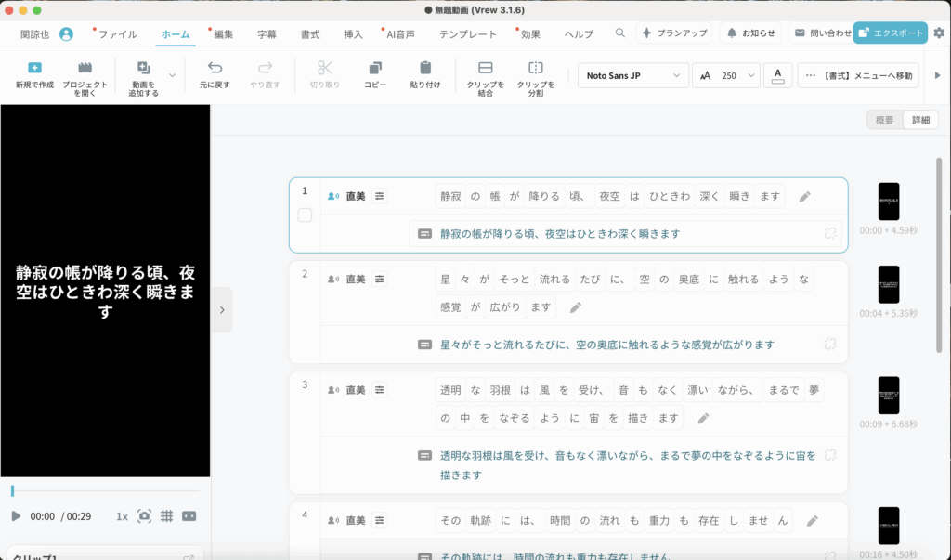The width and height of the screenshot is (951, 560).
Task: Click the subtitle sync icon on clip 3
Action: coord(830,455)
